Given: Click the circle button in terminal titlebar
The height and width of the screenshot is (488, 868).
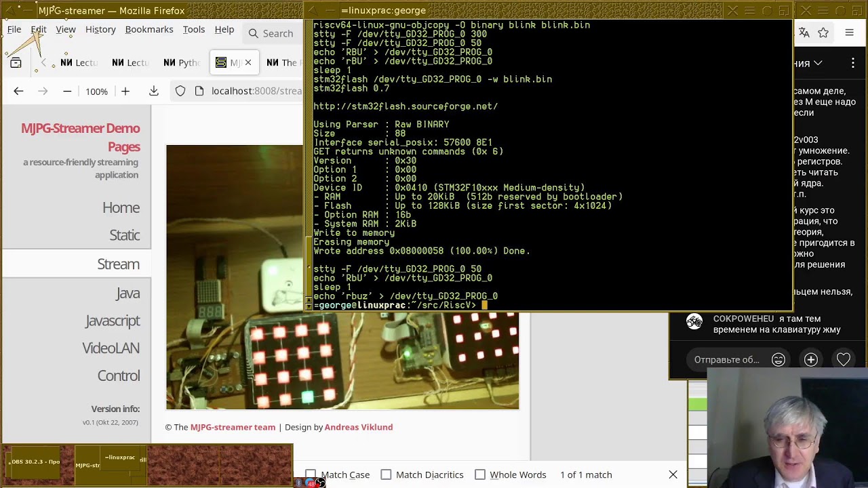Looking at the screenshot, I should click(x=767, y=10).
